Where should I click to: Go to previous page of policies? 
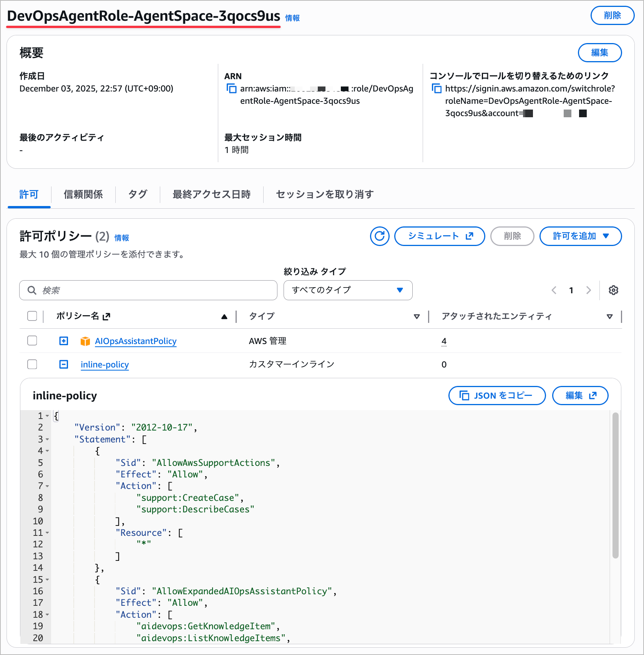pyautogui.click(x=554, y=290)
